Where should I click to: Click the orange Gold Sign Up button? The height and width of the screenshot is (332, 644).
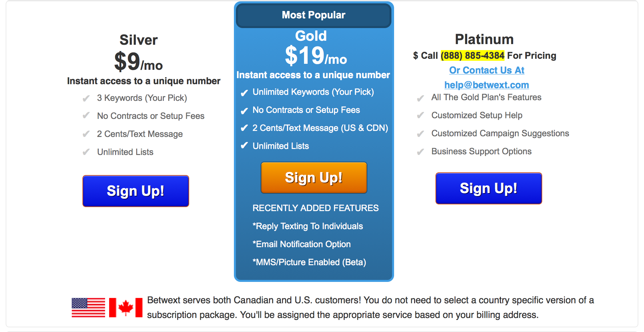pyautogui.click(x=314, y=178)
